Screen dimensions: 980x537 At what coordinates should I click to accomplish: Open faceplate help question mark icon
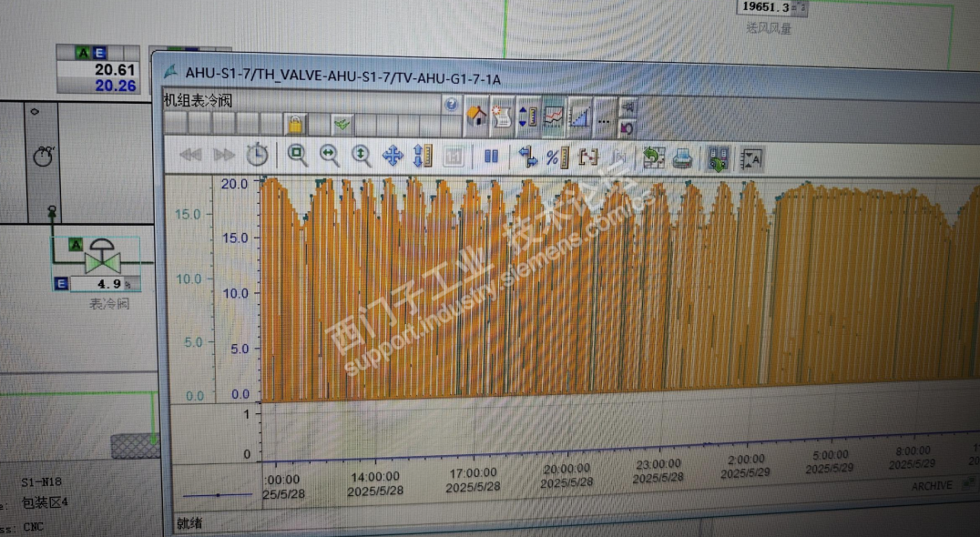click(451, 105)
